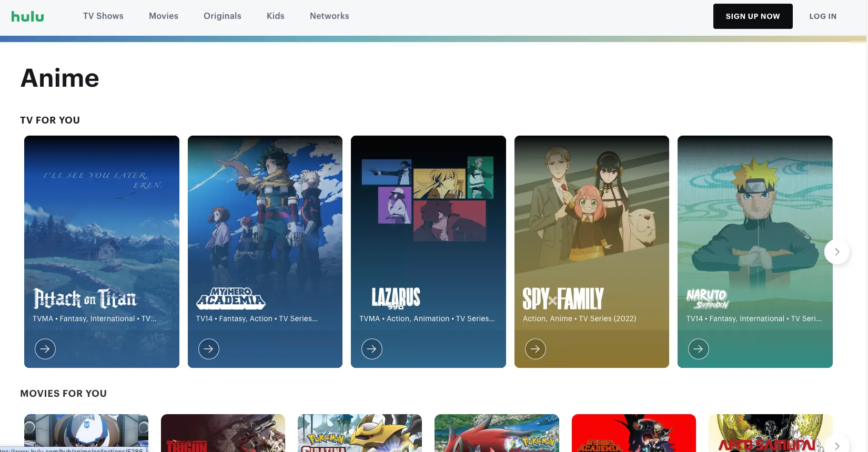
Task: Click the arrow icon on Lazarus card
Action: pos(372,348)
